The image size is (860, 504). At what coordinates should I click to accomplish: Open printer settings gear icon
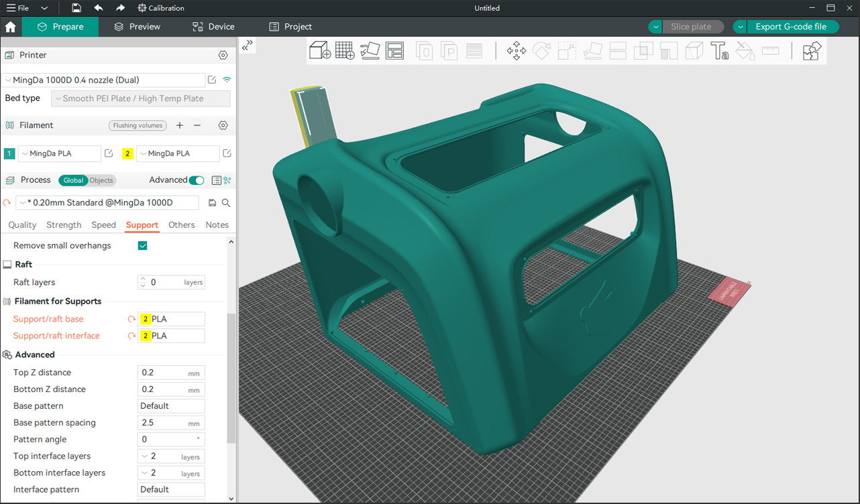[223, 55]
